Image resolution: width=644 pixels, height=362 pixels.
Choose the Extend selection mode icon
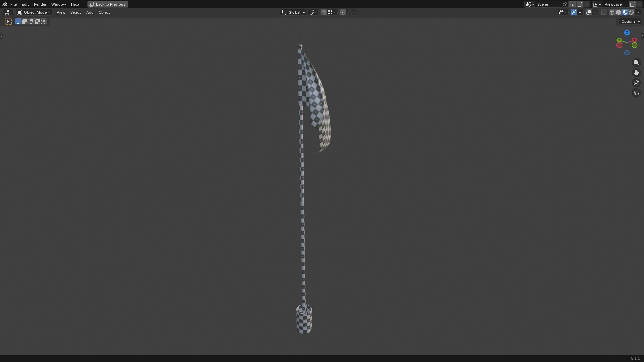tap(24, 21)
